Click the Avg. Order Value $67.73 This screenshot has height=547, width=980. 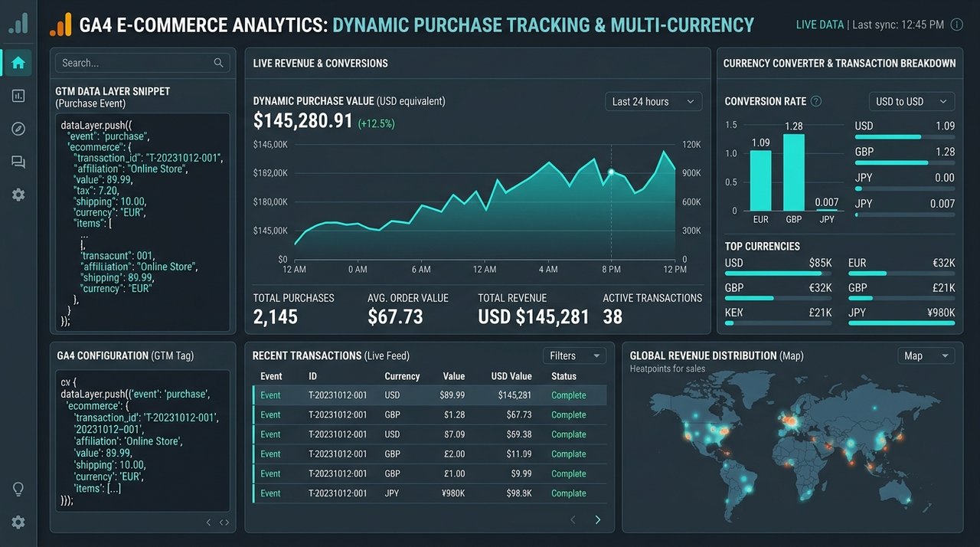coord(395,316)
